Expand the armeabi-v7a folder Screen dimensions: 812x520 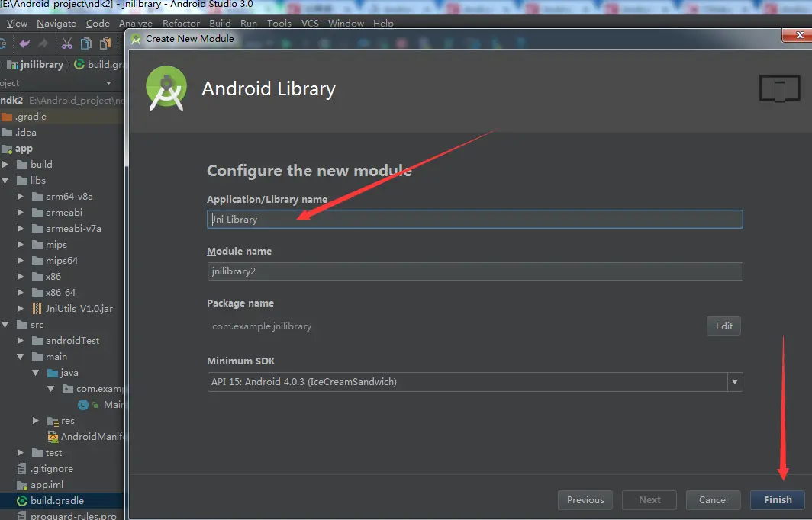(20, 228)
